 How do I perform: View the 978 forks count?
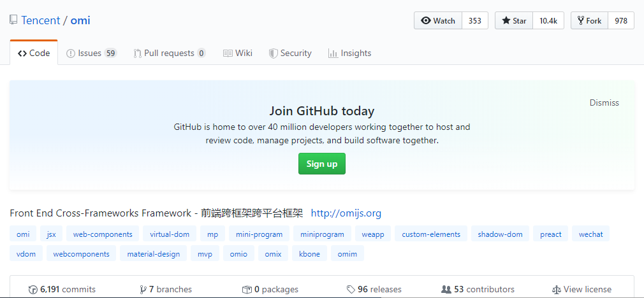point(621,20)
